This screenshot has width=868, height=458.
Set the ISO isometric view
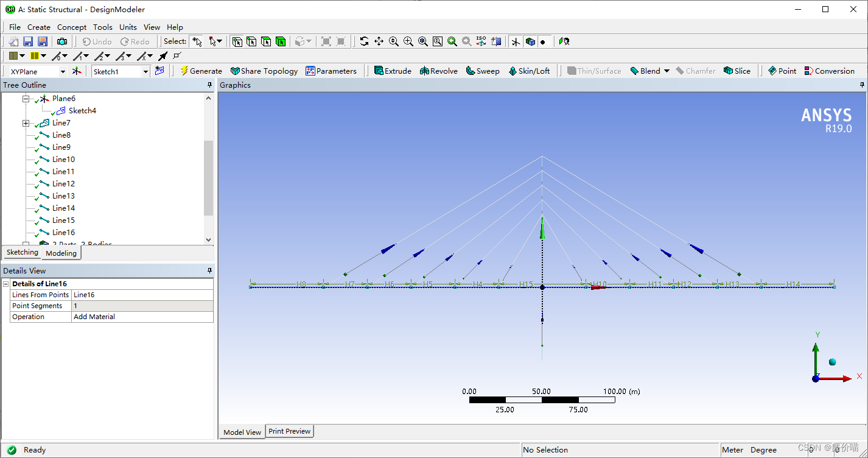(481, 41)
